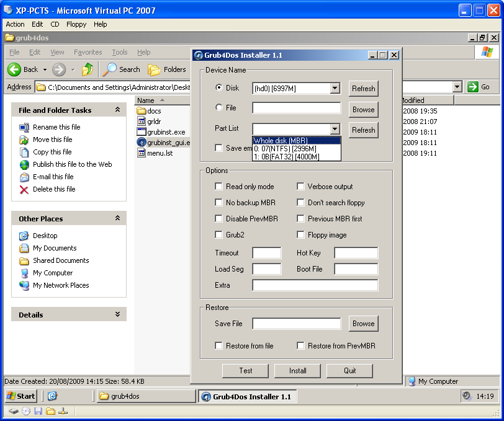Open the Virtual PC Floppy menu
The image size is (504, 421).
coord(76,24)
